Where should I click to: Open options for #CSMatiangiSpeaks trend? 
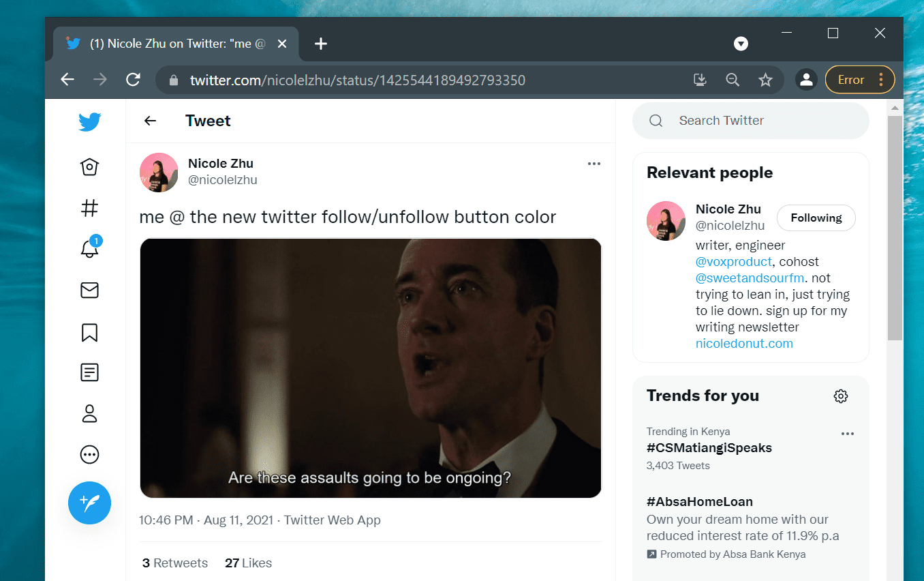(848, 434)
